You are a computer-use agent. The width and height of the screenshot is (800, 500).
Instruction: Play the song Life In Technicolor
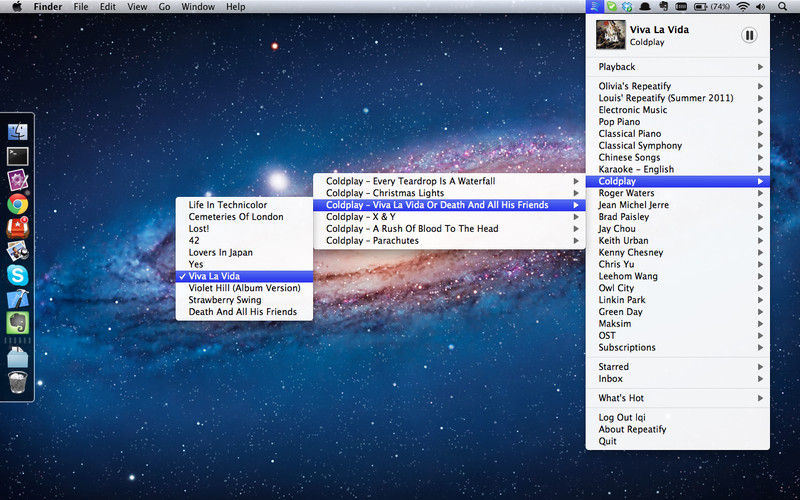tap(244, 205)
